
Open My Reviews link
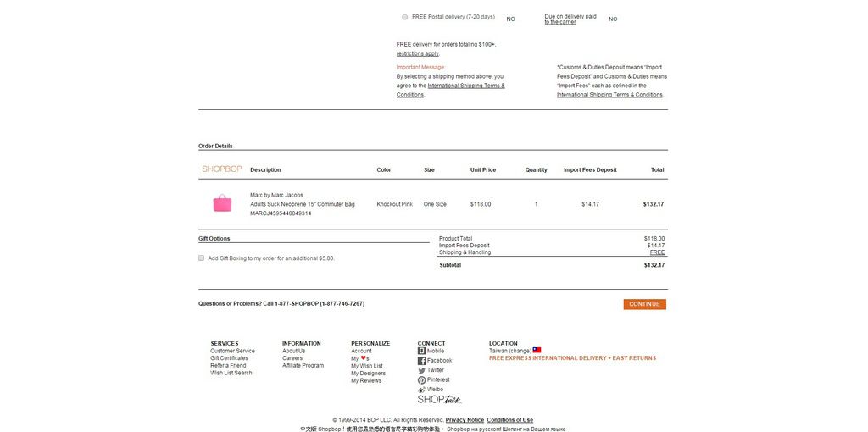click(366, 380)
